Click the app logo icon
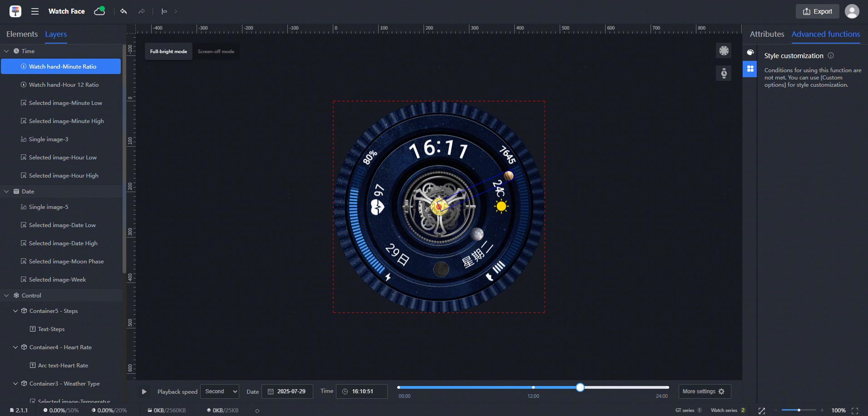The width and height of the screenshot is (868, 416). click(x=15, y=11)
